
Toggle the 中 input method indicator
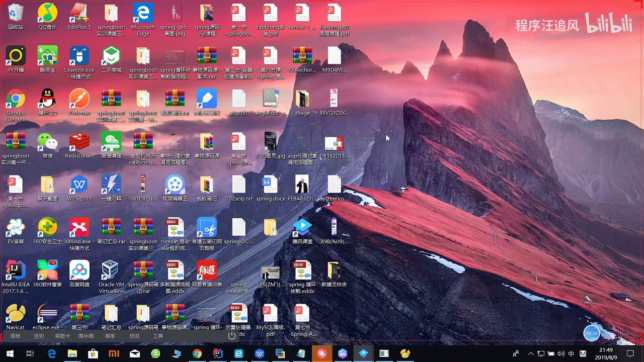point(572,354)
